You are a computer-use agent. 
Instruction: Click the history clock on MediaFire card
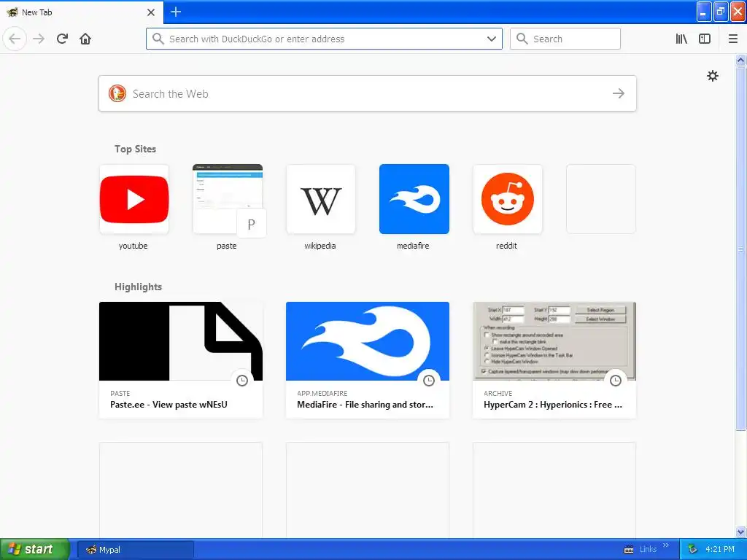click(x=429, y=381)
